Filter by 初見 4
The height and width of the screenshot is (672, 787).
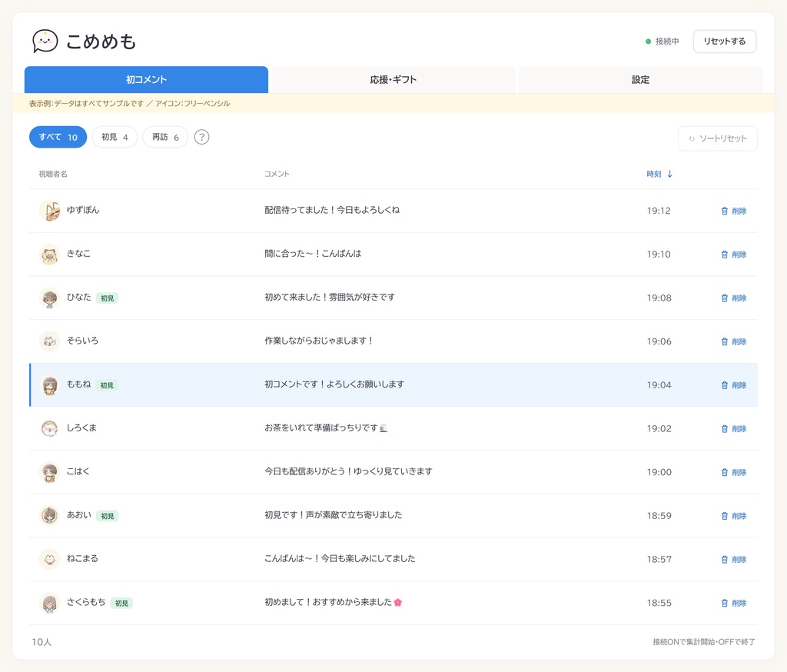point(115,137)
